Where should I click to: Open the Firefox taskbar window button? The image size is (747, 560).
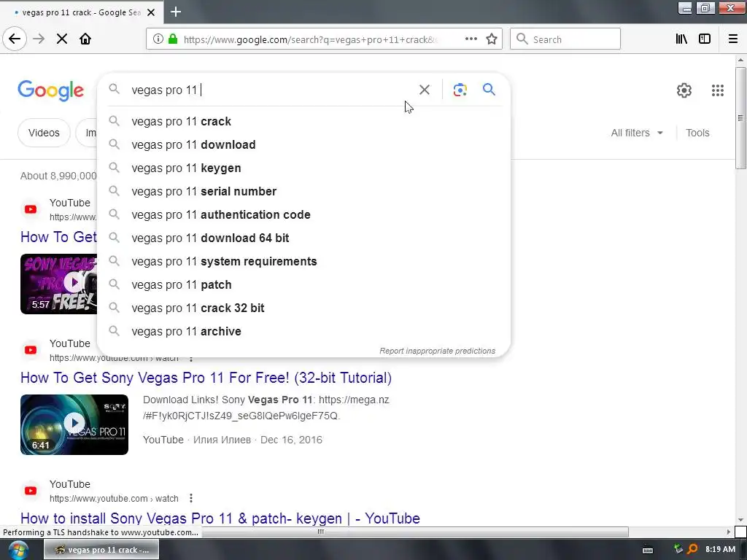pos(101,550)
